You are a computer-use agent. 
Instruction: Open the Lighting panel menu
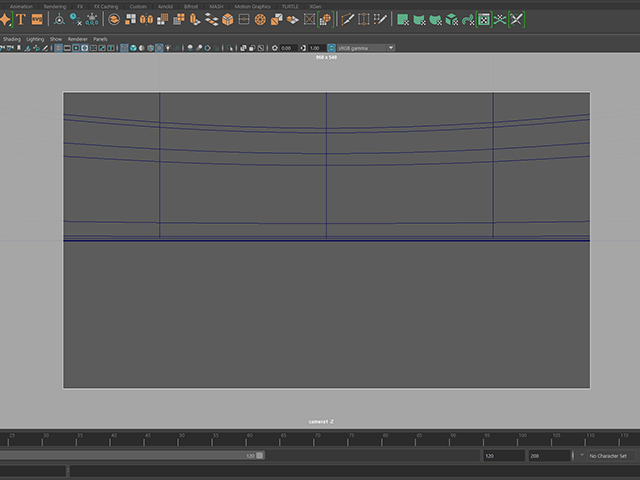coord(35,39)
